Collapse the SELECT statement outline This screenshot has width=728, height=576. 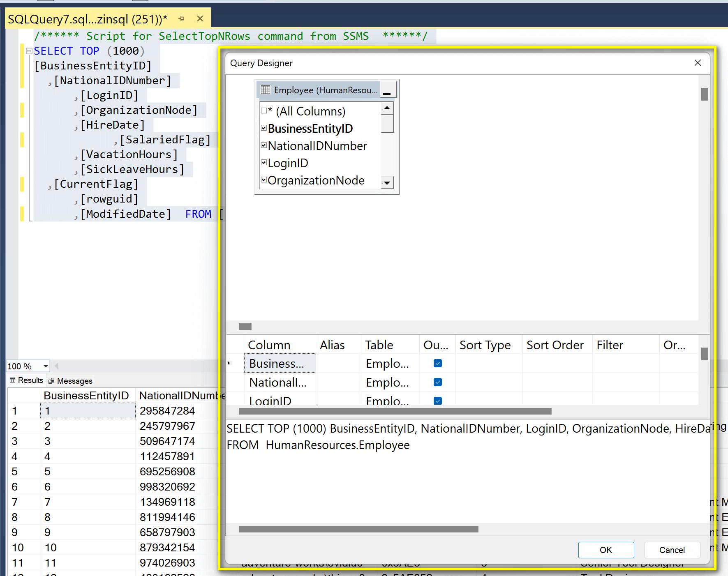click(x=29, y=51)
